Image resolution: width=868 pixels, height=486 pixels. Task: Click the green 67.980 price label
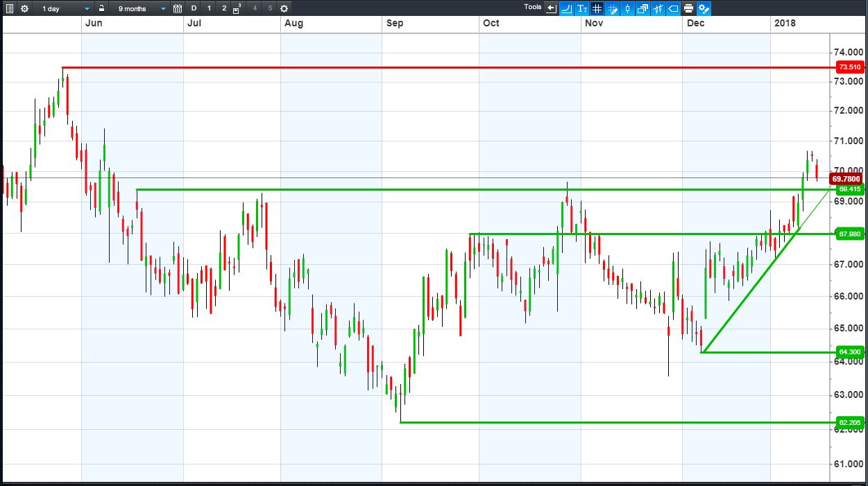pyautogui.click(x=849, y=234)
